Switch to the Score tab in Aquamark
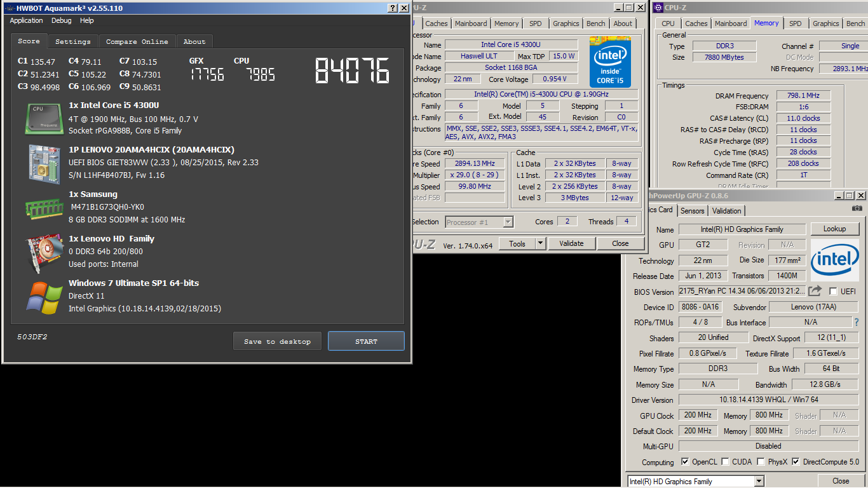This screenshot has height=488, width=868. [29, 41]
